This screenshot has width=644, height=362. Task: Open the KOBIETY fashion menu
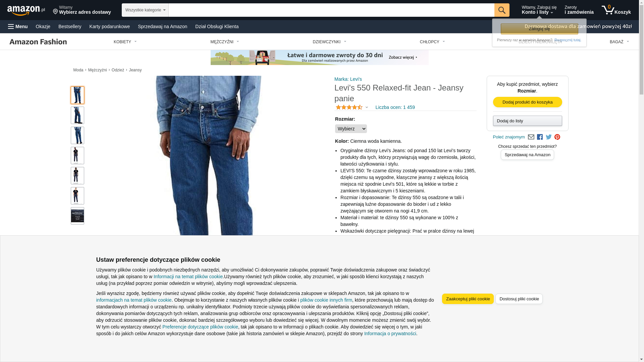[125, 42]
